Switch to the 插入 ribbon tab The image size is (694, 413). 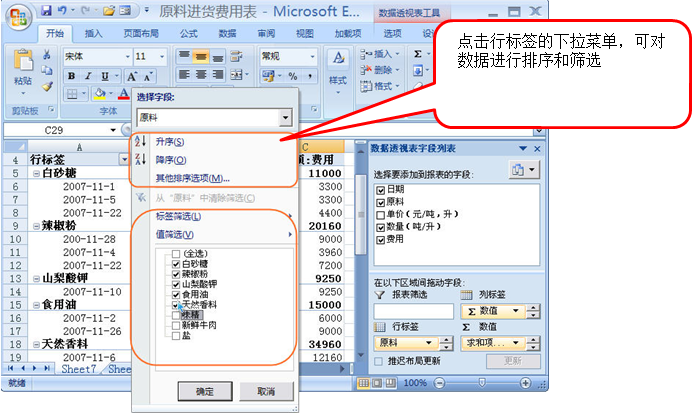(x=93, y=33)
